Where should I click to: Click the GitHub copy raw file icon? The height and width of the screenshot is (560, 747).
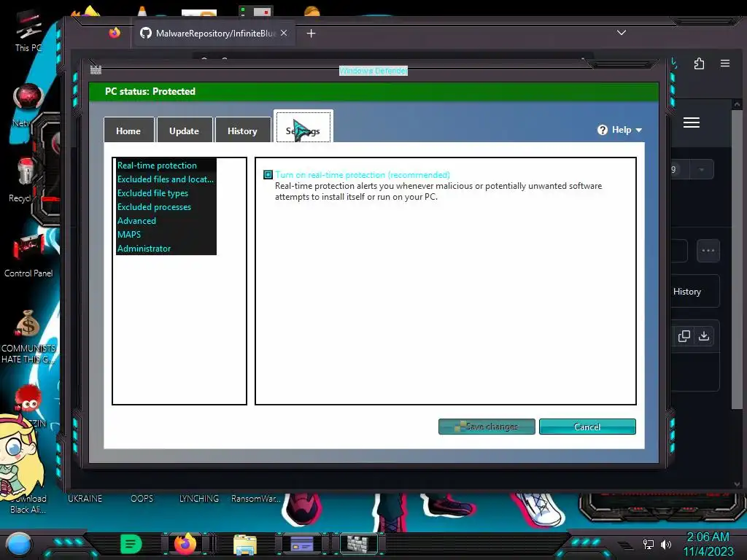(x=684, y=336)
